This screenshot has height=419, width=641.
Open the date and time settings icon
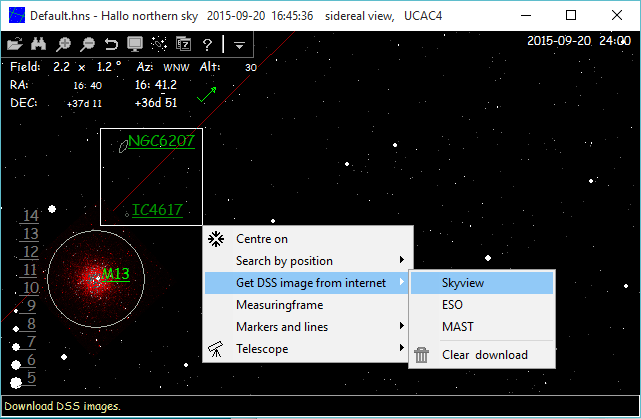tap(184, 44)
